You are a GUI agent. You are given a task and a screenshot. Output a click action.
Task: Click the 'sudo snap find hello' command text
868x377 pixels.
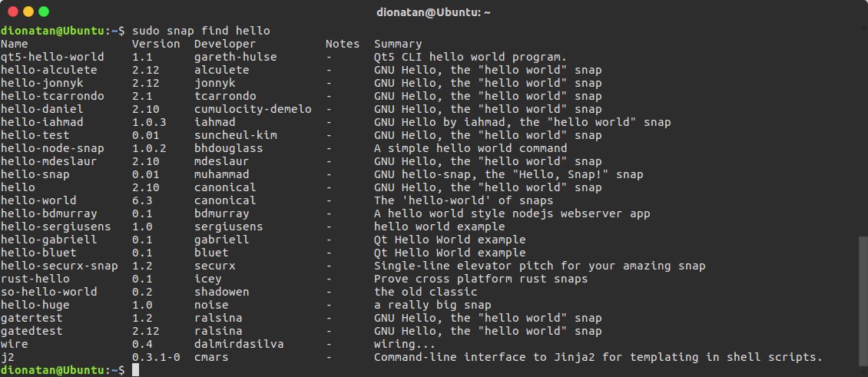pos(201,31)
